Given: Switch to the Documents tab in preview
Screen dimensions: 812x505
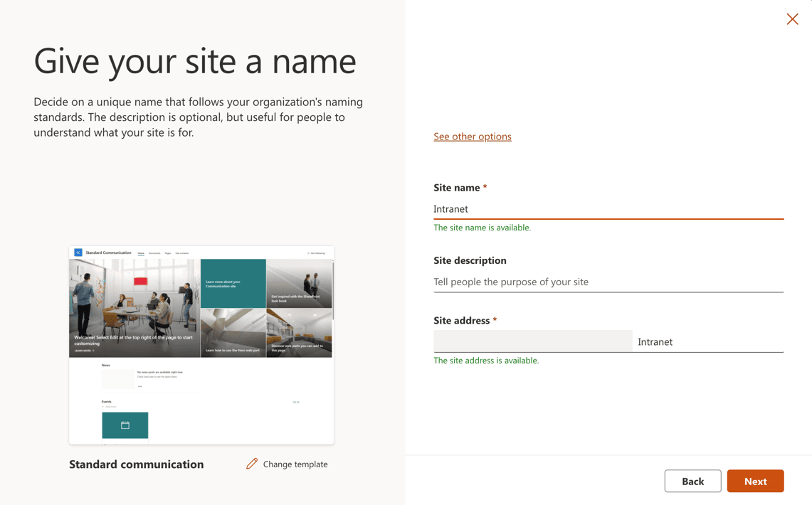Looking at the screenshot, I should pyautogui.click(x=154, y=253).
